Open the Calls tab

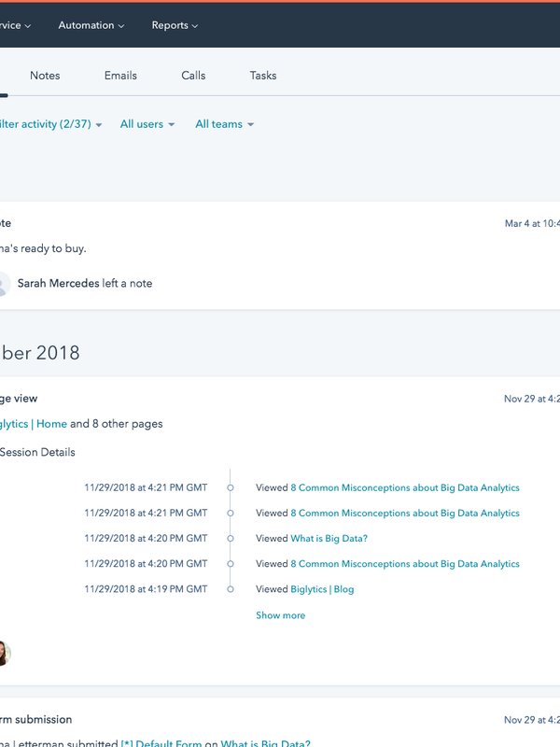coord(193,76)
